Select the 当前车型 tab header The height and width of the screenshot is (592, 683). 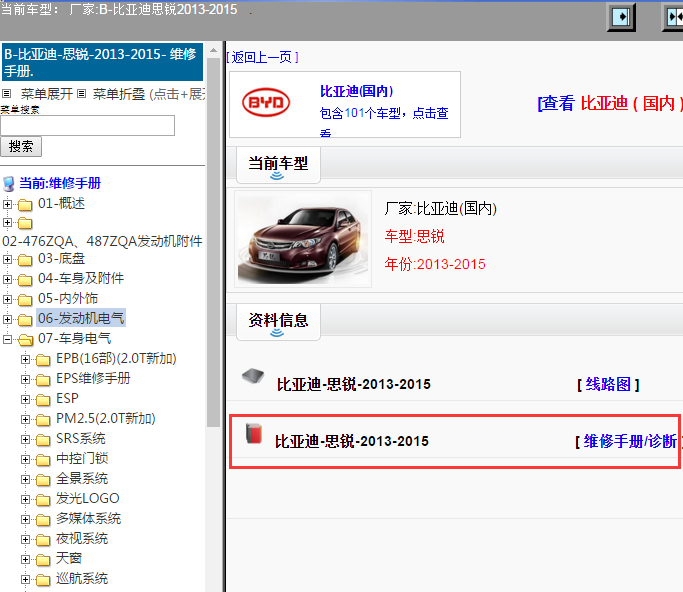(x=278, y=165)
